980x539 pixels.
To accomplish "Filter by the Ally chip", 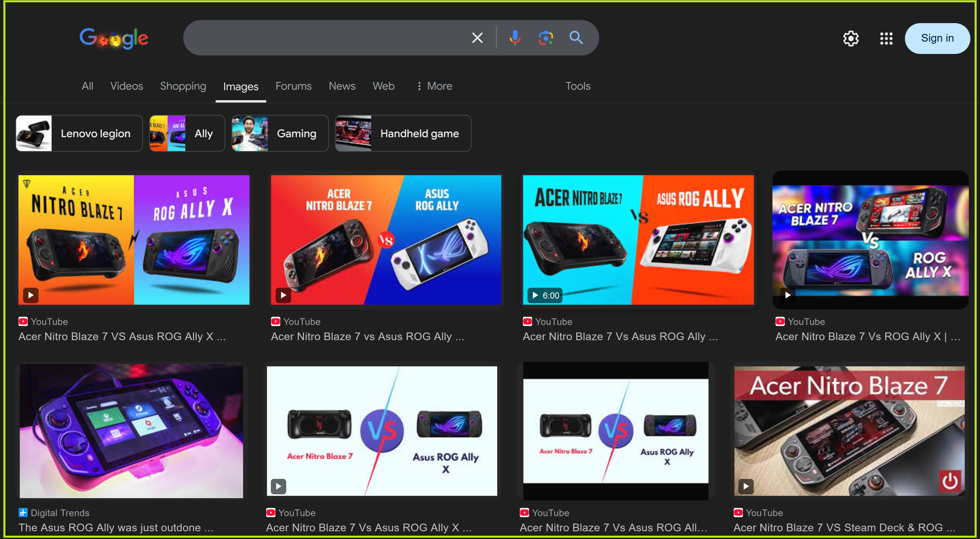I will tap(187, 134).
